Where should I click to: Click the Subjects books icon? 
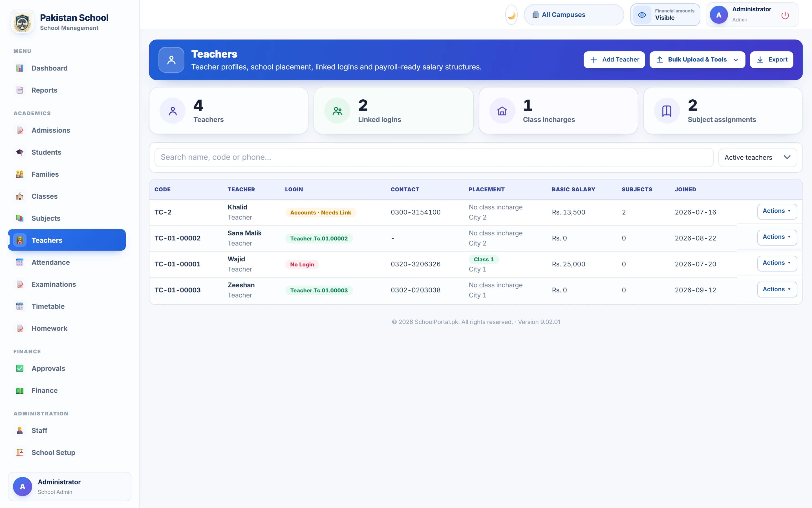coord(20,218)
